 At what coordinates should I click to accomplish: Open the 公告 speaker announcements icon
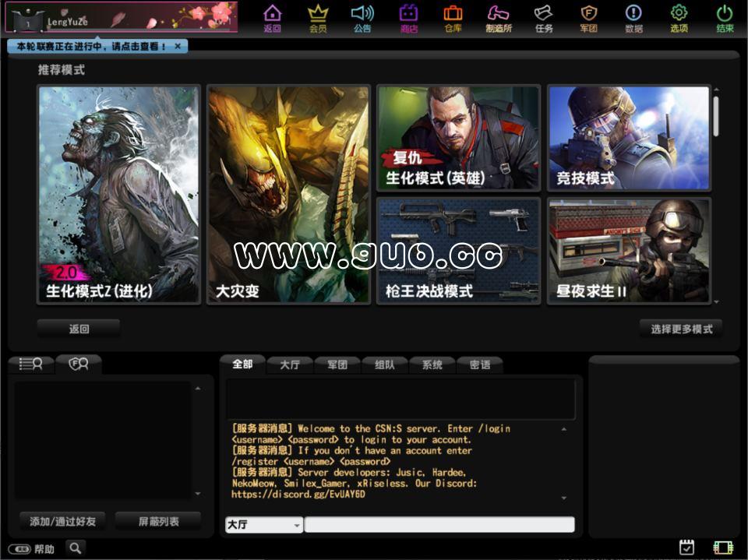(362, 19)
